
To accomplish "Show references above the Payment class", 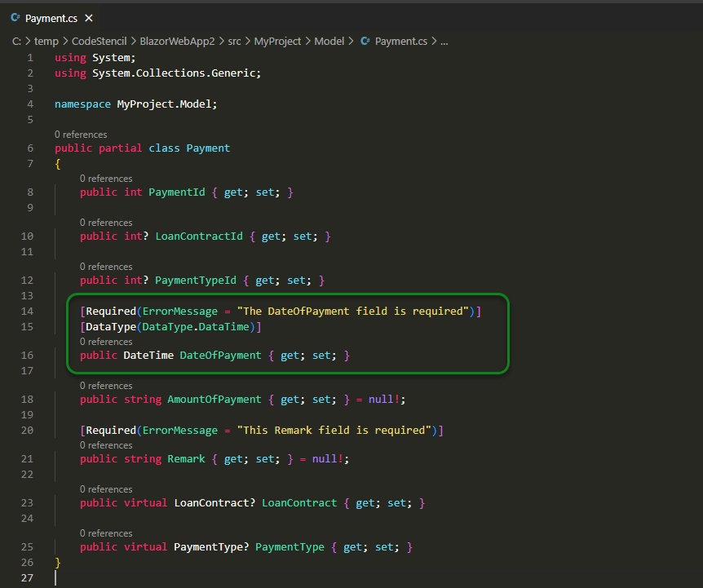I will click(x=81, y=135).
